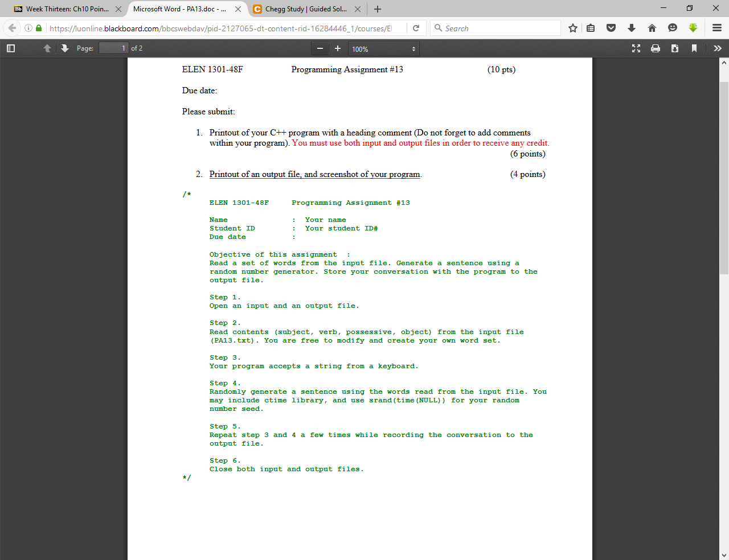Go to the previous page of the PDF
Image resolution: width=729 pixels, height=560 pixels.
click(47, 48)
